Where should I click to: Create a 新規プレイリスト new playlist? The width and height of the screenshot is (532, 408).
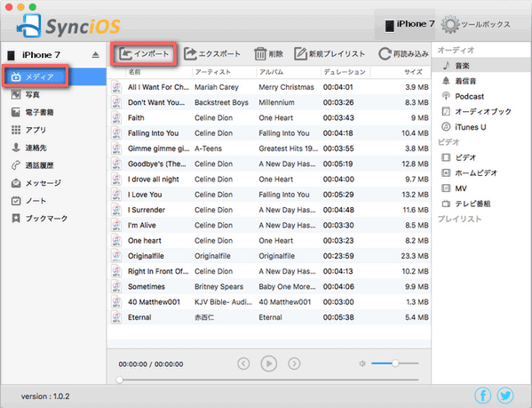[x=330, y=54]
